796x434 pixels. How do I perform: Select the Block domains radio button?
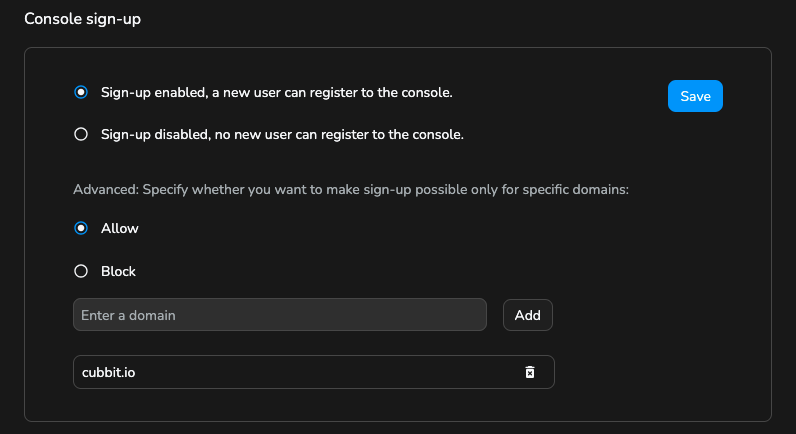[x=81, y=271]
